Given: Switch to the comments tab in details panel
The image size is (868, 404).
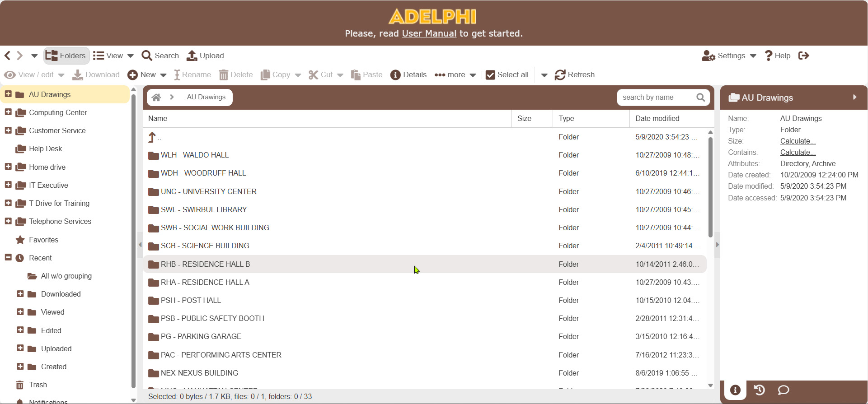Looking at the screenshot, I should (x=784, y=390).
